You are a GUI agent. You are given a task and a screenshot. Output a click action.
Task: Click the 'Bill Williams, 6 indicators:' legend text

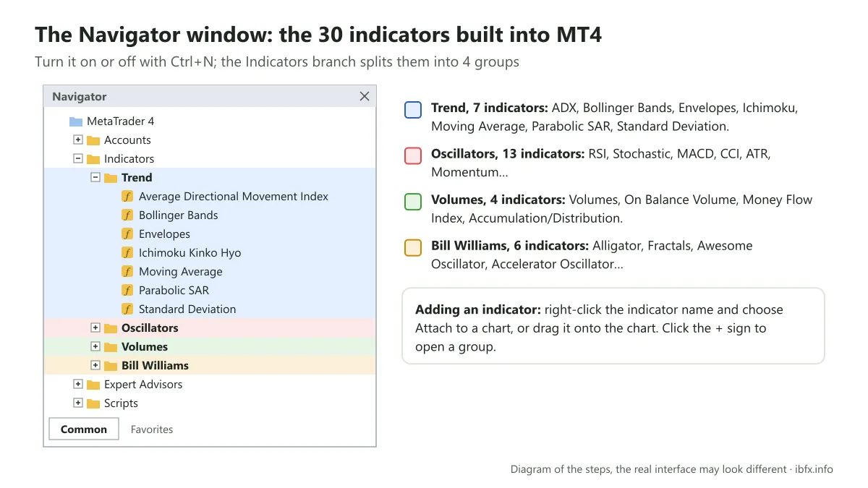click(x=510, y=246)
